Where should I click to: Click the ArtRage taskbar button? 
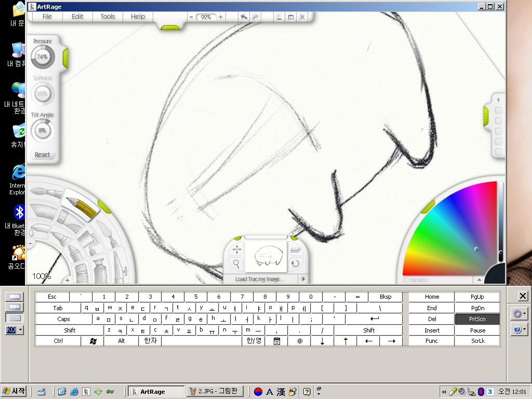click(x=156, y=391)
